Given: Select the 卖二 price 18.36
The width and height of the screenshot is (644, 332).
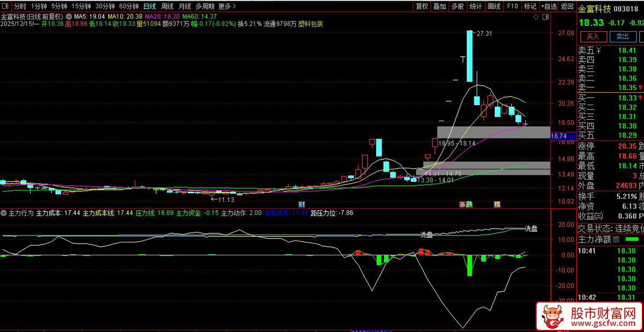Looking at the screenshot, I should tap(627, 78).
